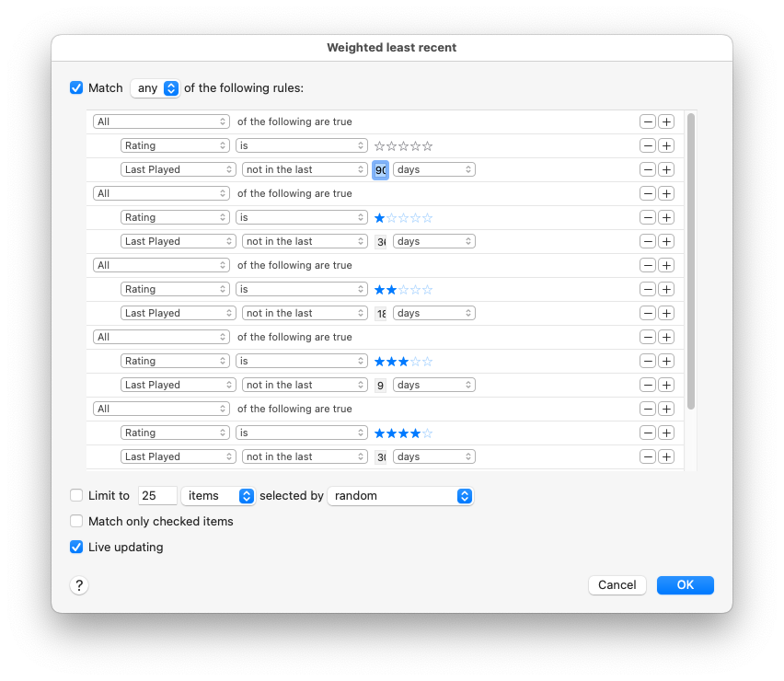Image resolution: width=784 pixels, height=681 pixels.
Task: Disable Live updating checkbox
Action: coord(76,547)
